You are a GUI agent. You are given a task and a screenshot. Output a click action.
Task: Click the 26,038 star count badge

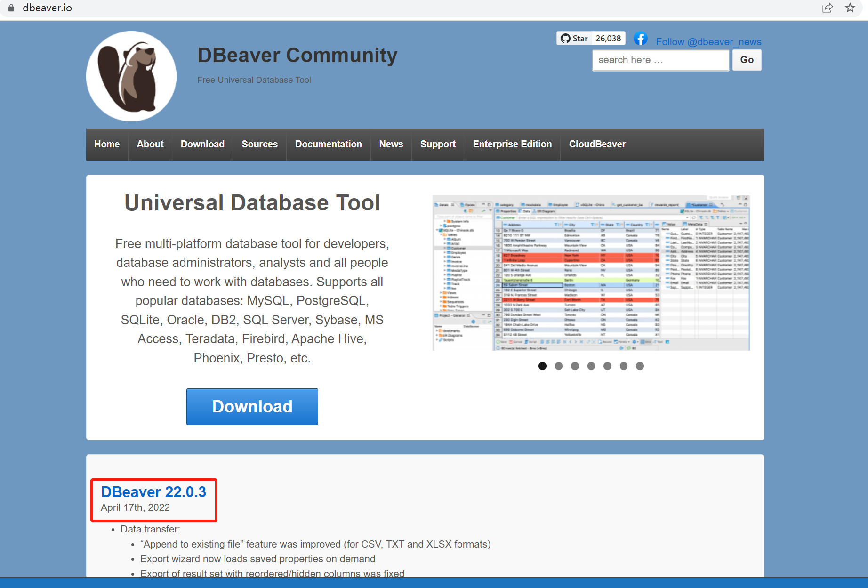[608, 38]
